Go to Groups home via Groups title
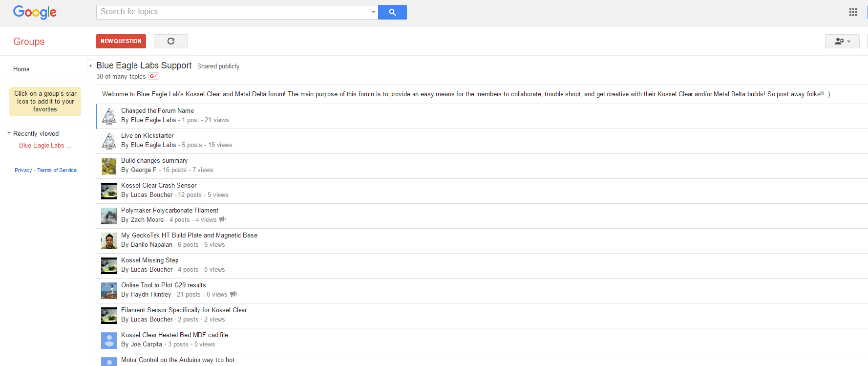The height and width of the screenshot is (366, 868). (x=29, y=42)
